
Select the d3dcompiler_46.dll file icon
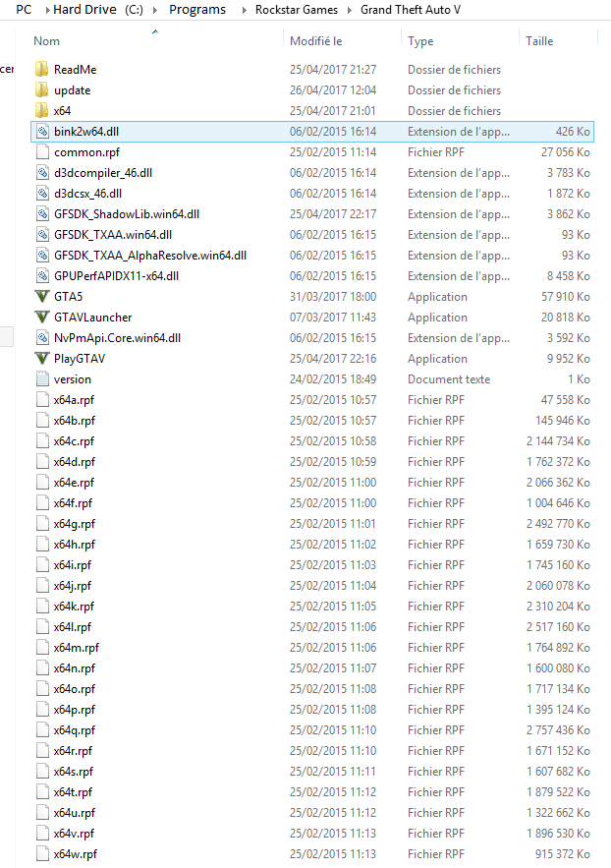click(42, 172)
